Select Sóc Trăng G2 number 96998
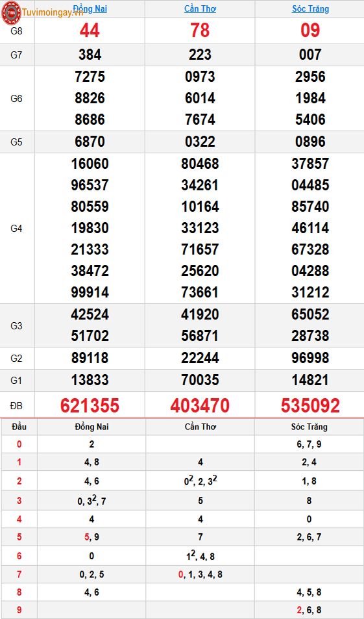Screen dimensions: 364x619 coord(310,358)
